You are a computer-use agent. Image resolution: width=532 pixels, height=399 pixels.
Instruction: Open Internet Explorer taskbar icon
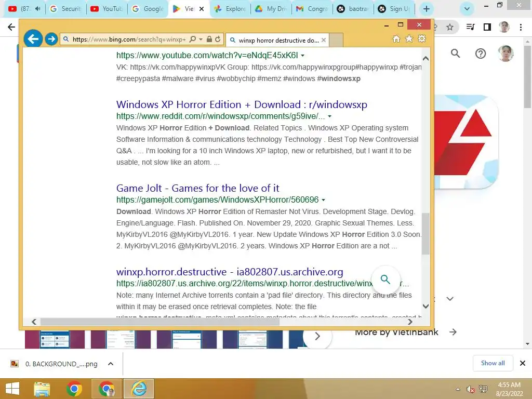139,389
